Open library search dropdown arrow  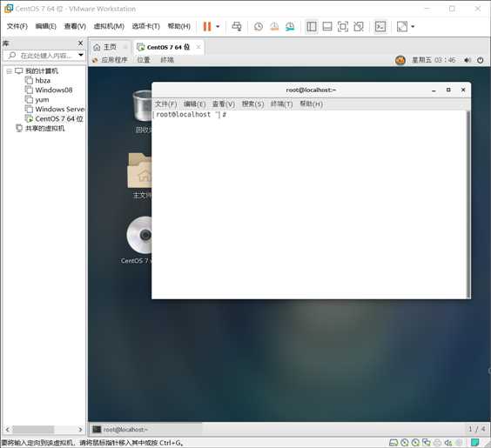point(81,55)
